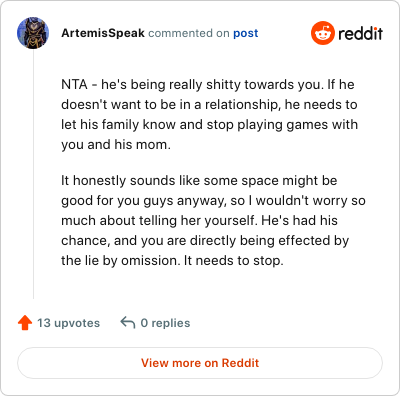Click the reddit wordmark text
The width and height of the screenshot is (400, 396).
(360, 33)
